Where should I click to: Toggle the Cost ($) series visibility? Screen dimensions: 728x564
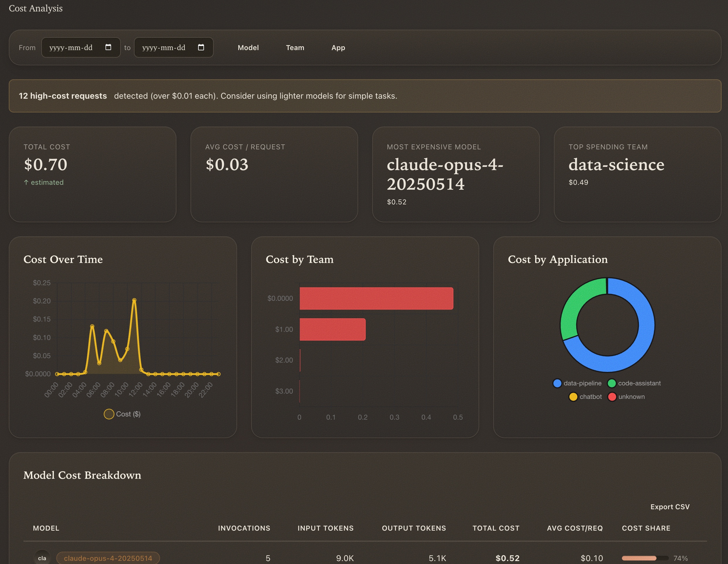pos(122,414)
